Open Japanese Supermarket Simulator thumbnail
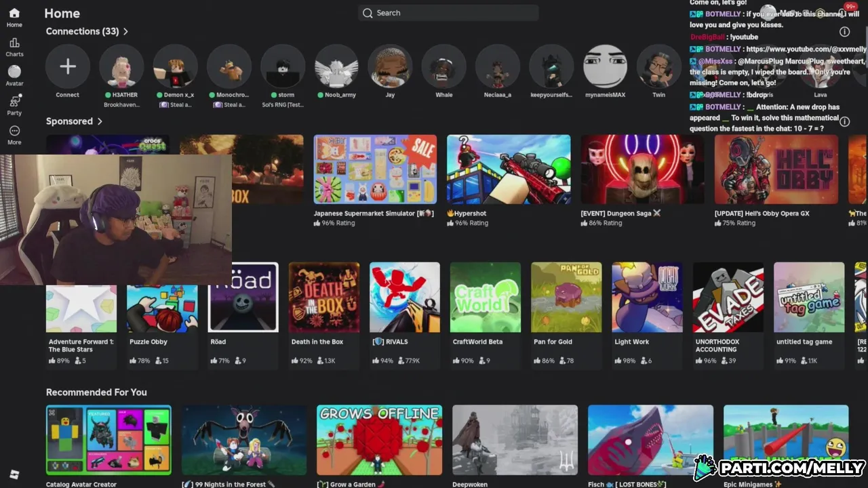This screenshot has height=488, width=868. (x=375, y=169)
